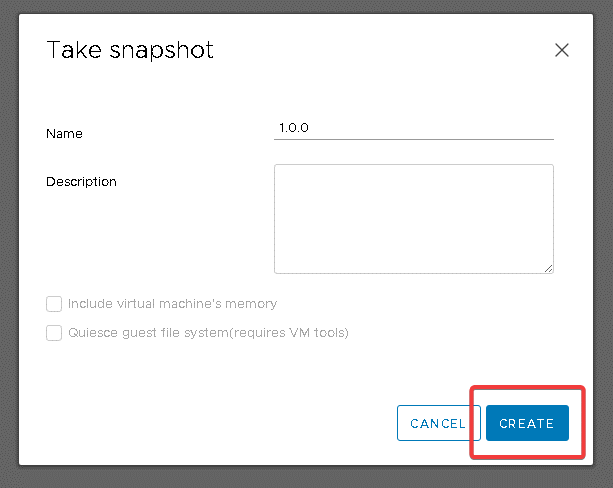The height and width of the screenshot is (488, 613).
Task: Click the underline beneath the Name field
Action: (x=413, y=139)
